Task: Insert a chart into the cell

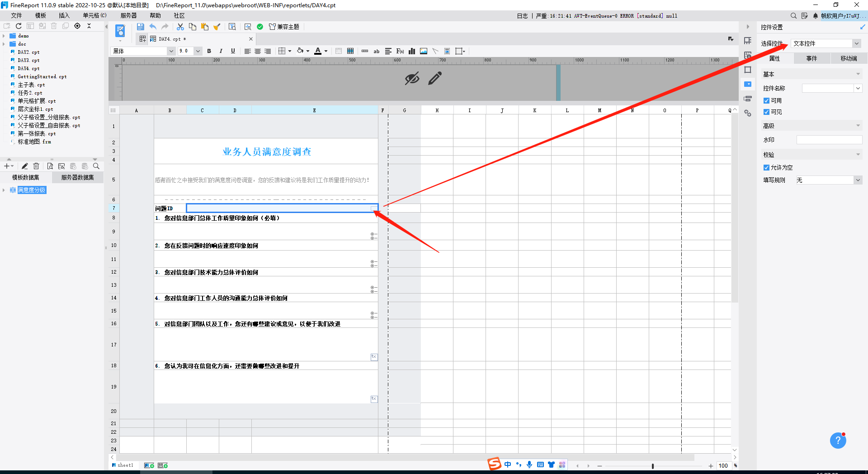Action: click(x=412, y=51)
